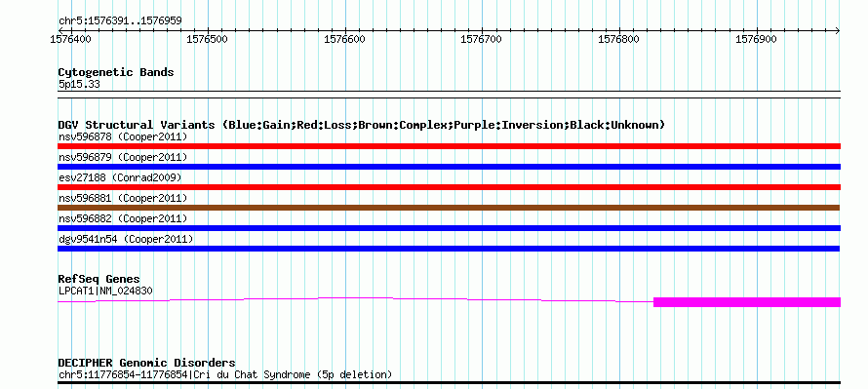This screenshot has width=868, height=389.
Task: Click the blue nsv596882 variant bar
Action: pyautogui.click(x=449, y=228)
